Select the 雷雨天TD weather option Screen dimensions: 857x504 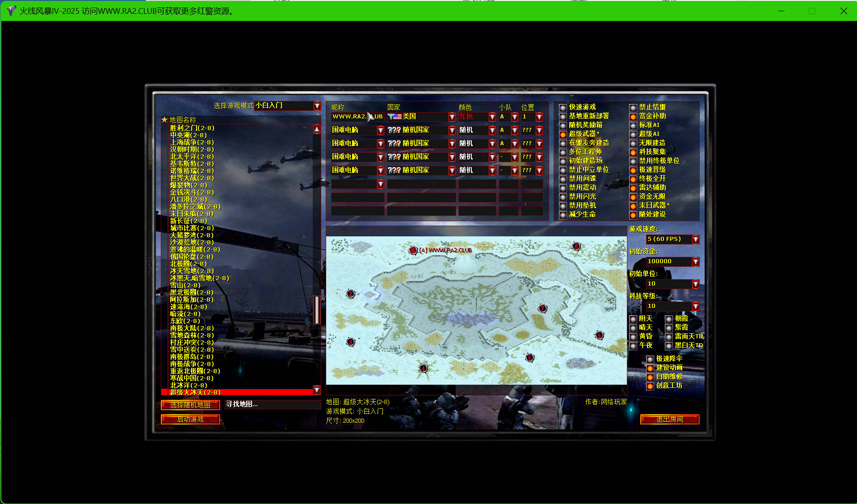pyautogui.click(x=669, y=337)
